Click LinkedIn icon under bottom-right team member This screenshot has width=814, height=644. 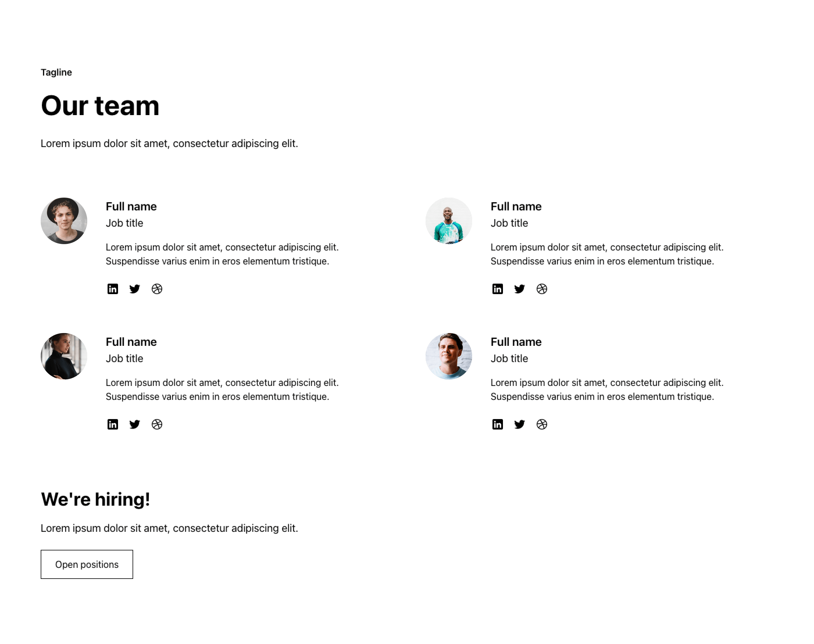[497, 424]
